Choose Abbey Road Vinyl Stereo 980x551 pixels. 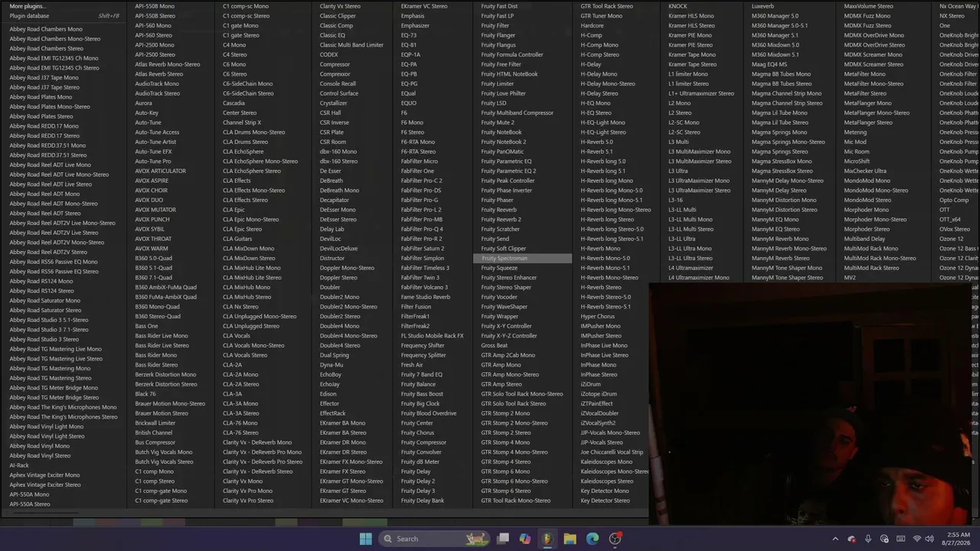pos(40,455)
